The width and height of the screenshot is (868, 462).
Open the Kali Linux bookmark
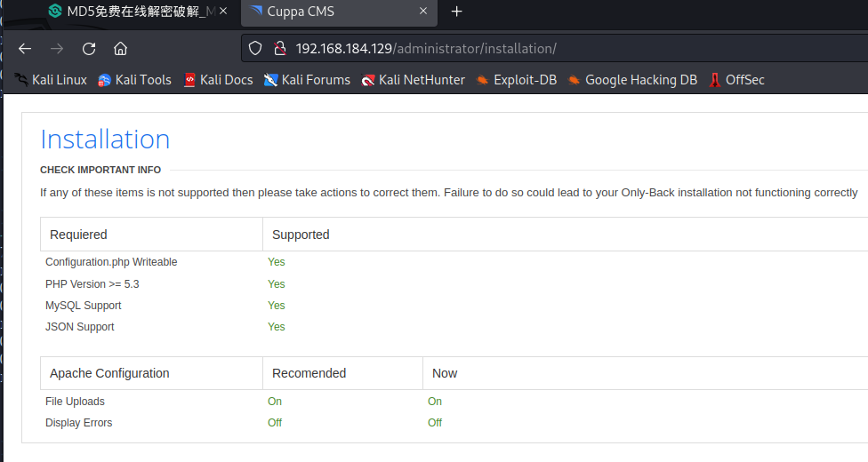[51, 80]
